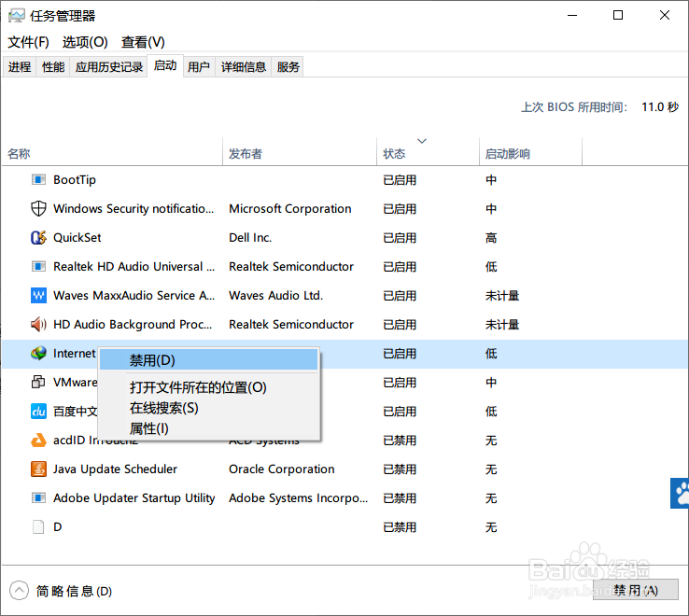
Task: Click the sort arrow above the 状态 column
Action: tap(422, 141)
